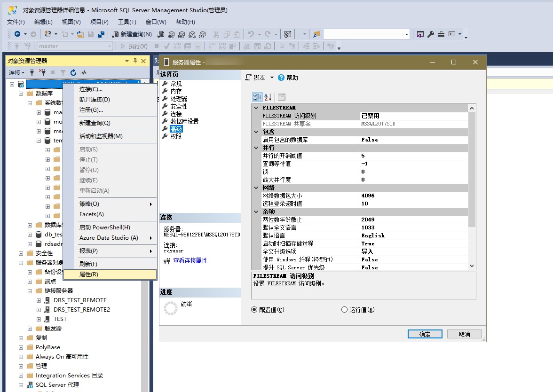Open the Script dropdown arrow
553x392 pixels.
tap(272, 78)
